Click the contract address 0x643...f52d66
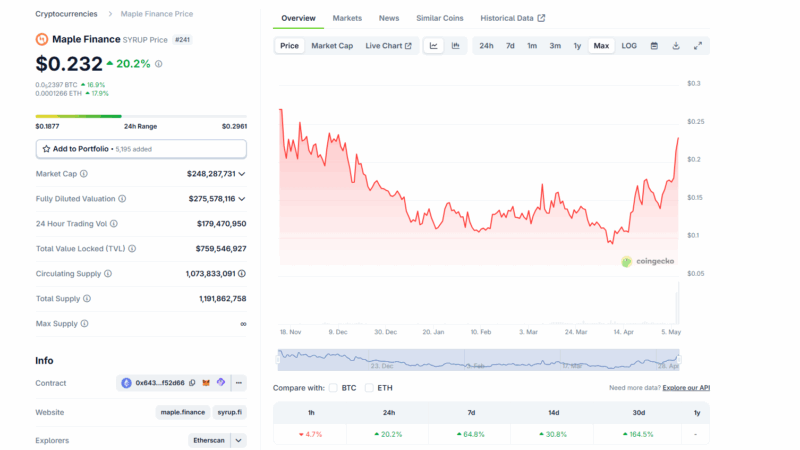The image size is (800, 450). pos(160,383)
